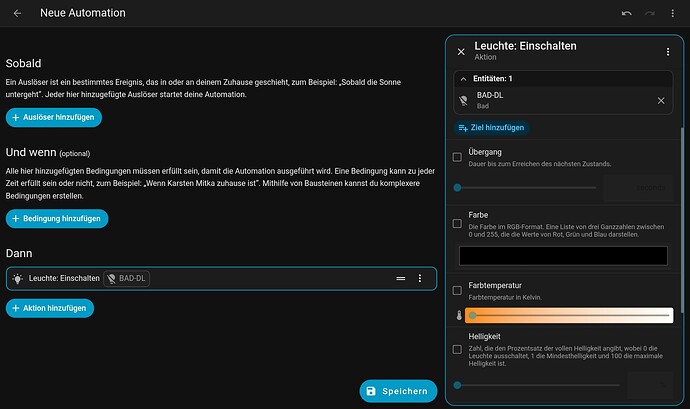
Task: Click the action panel scrollbar
Action: coord(682,220)
